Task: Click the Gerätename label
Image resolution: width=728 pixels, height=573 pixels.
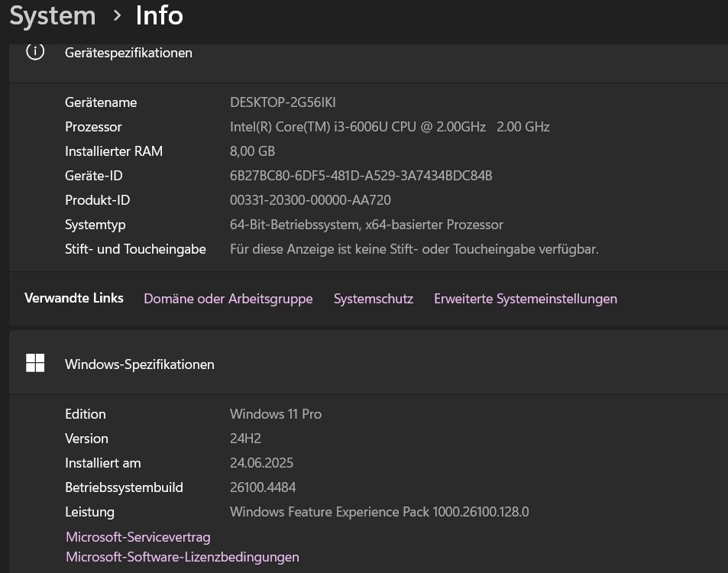Action: 101,102
